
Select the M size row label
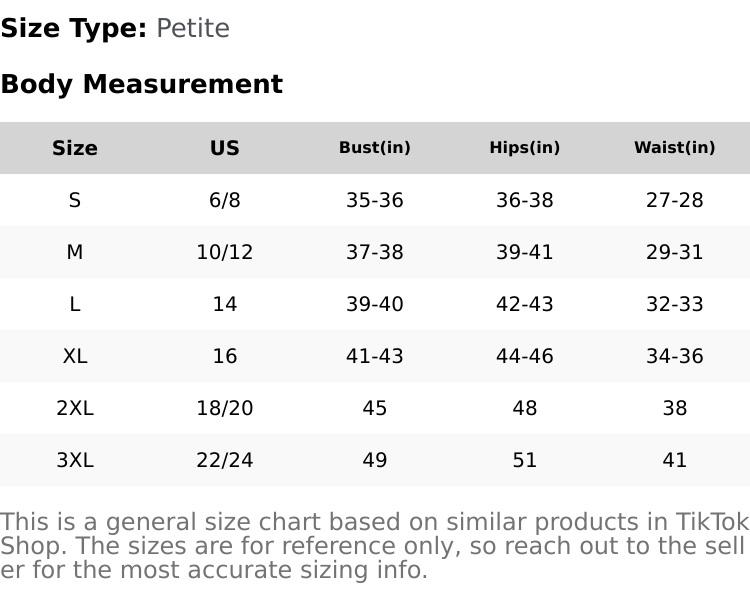pos(75,252)
